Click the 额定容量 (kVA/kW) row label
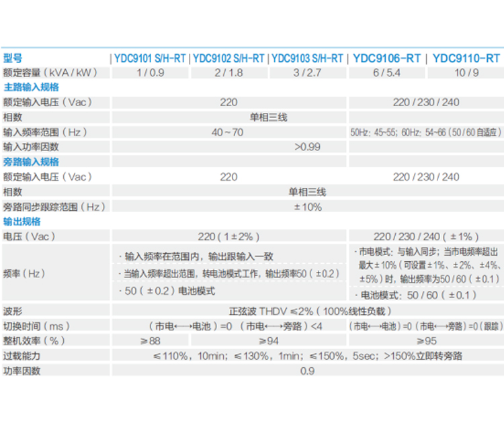 (50, 73)
